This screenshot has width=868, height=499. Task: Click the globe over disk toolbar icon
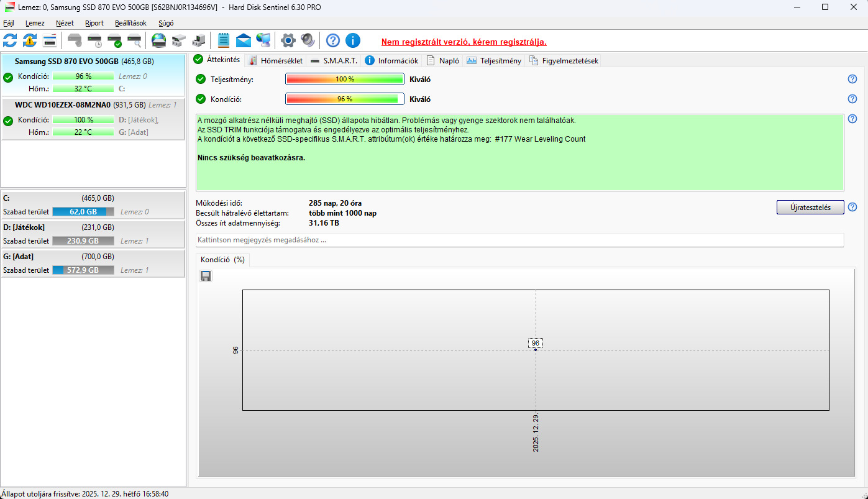(x=159, y=41)
